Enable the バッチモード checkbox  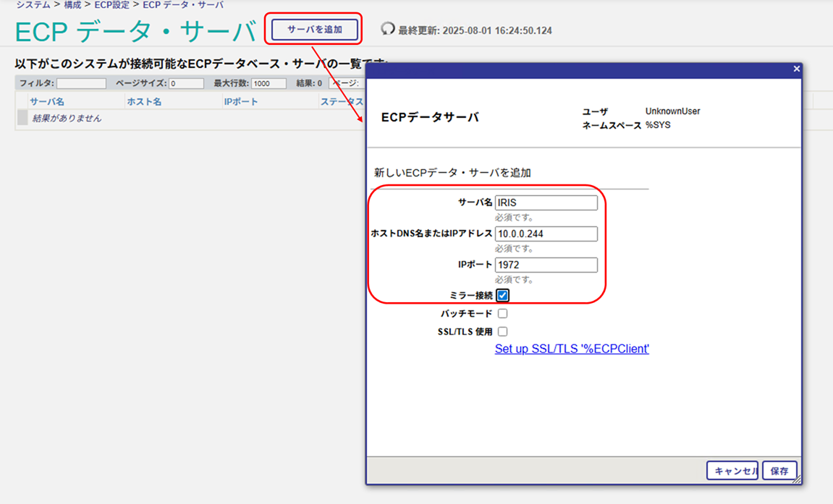[502, 314]
